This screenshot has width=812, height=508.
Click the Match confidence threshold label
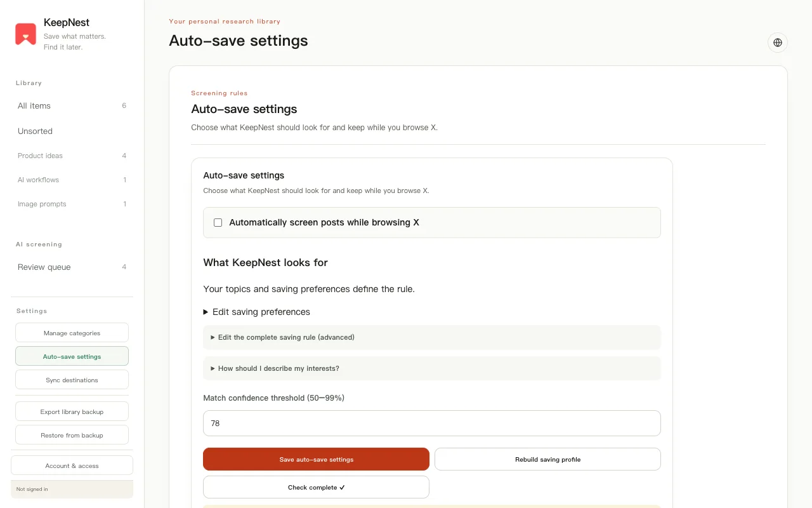[273, 398]
